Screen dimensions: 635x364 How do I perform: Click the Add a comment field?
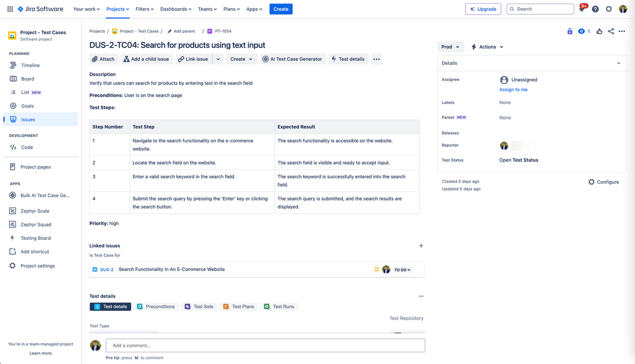click(265, 345)
